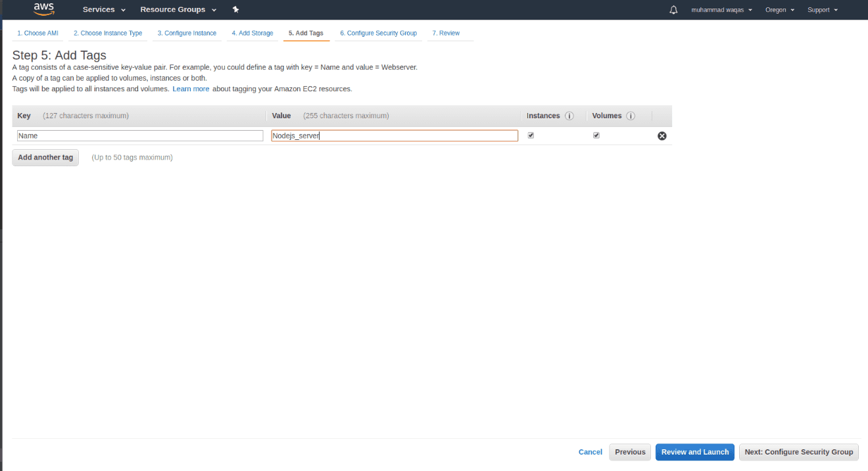Uncheck Volumes for the Name tag
Screen dimensions: 868x471
pyautogui.click(x=596, y=135)
